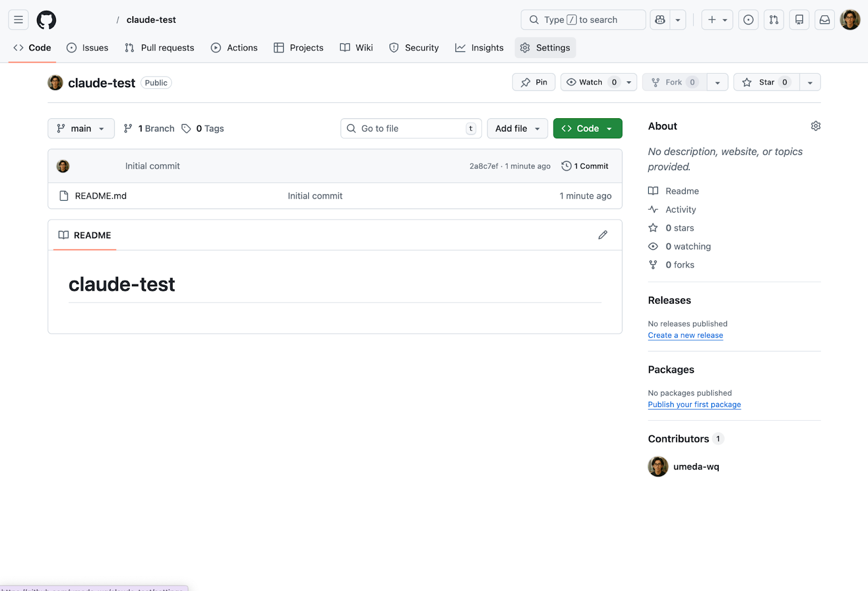Image resolution: width=868 pixels, height=591 pixels.
Task: View the 1 Commit history
Action: pos(585,166)
